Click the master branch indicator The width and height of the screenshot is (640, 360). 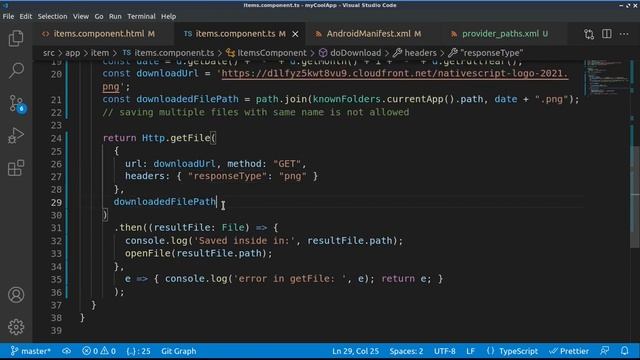(31, 351)
